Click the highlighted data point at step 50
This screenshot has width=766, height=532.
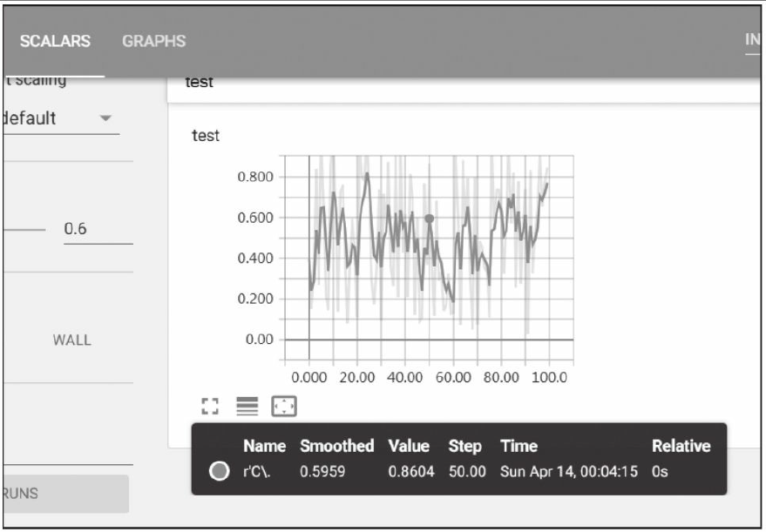tap(429, 219)
